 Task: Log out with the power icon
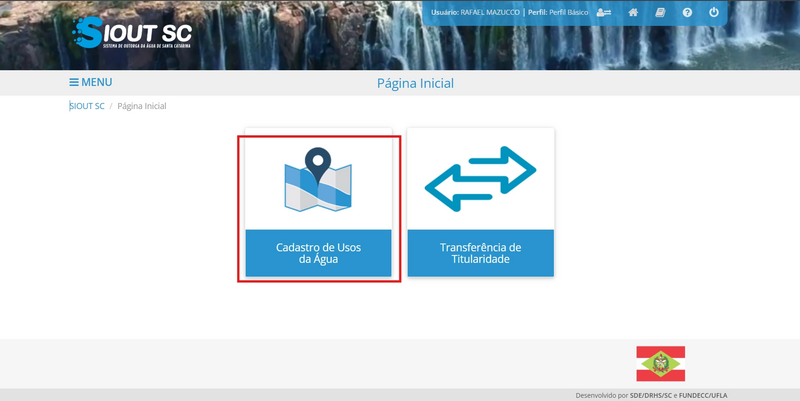714,12
